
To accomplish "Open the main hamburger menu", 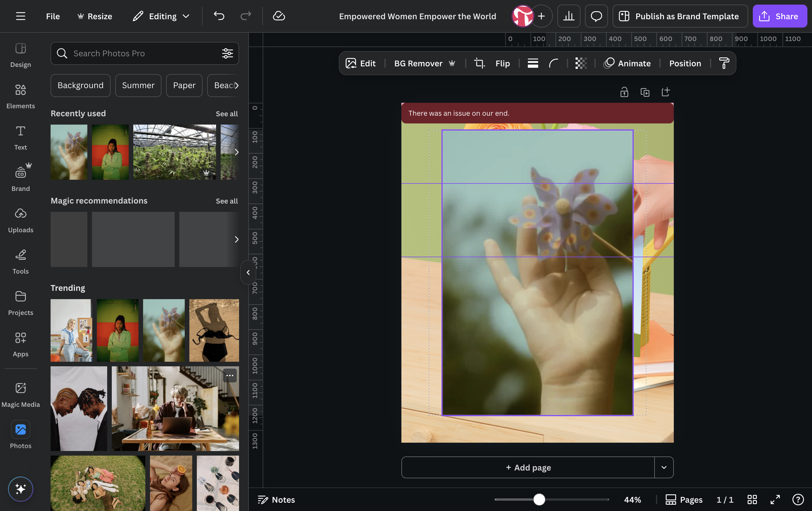I will 21,16.
